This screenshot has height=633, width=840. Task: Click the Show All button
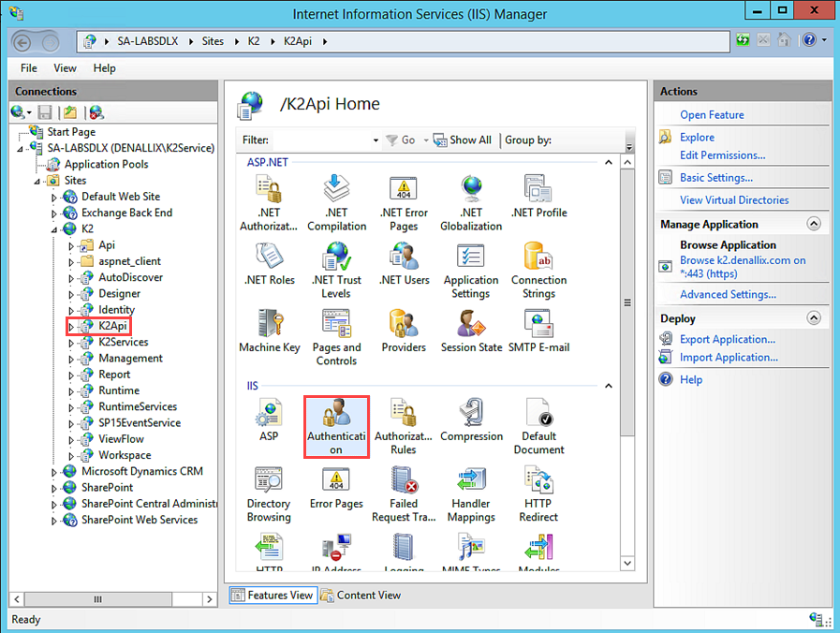463,140
